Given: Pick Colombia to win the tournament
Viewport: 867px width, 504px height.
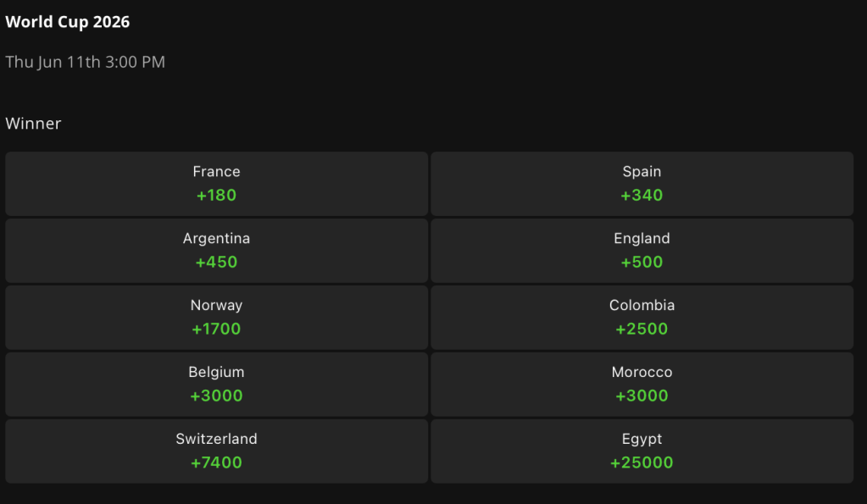Looking at the screenshot, I should (642, 317).
